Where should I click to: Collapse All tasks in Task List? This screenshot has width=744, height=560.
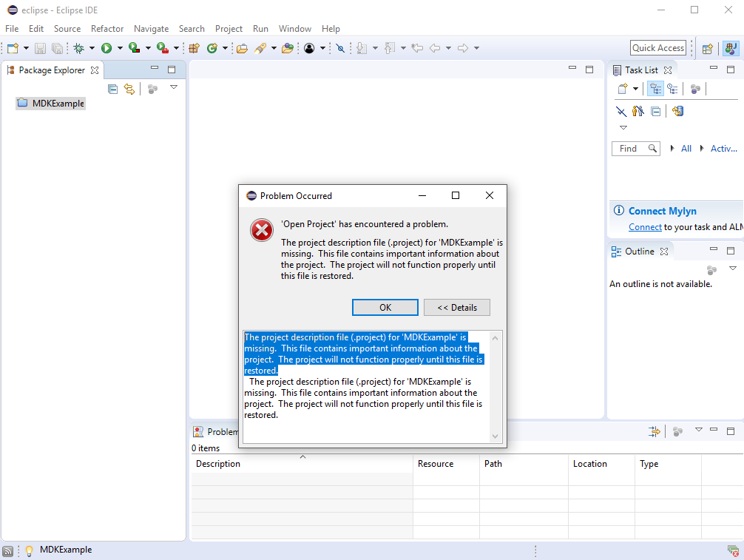coord(656,112)
